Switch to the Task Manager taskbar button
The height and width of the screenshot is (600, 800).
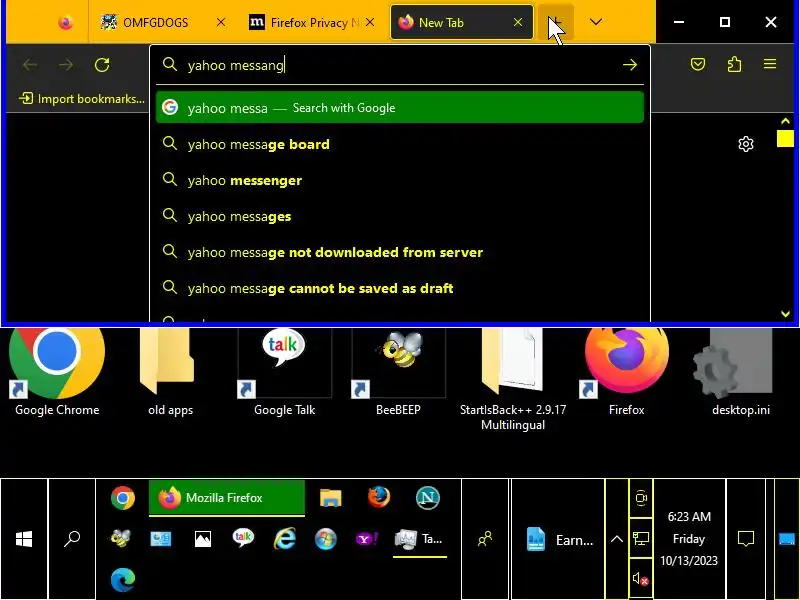pyautogui.click(x=420, y=539)
